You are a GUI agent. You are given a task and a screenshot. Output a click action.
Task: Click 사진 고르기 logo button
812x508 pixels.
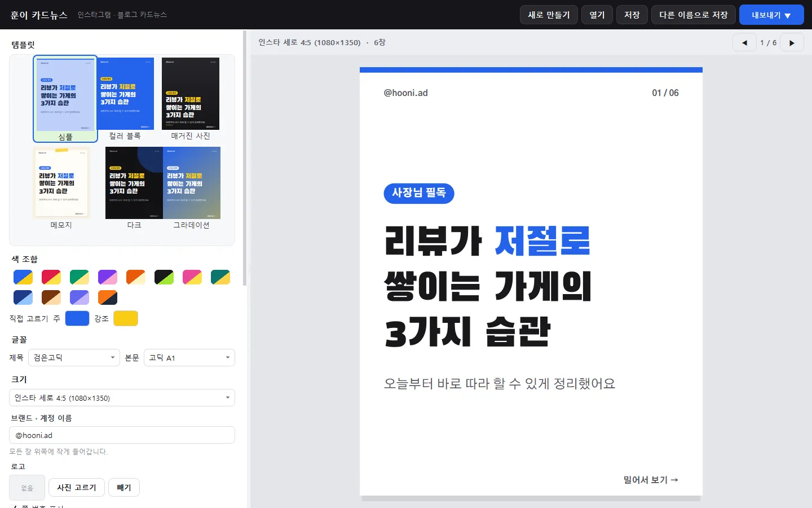click(x=77, y=487)
